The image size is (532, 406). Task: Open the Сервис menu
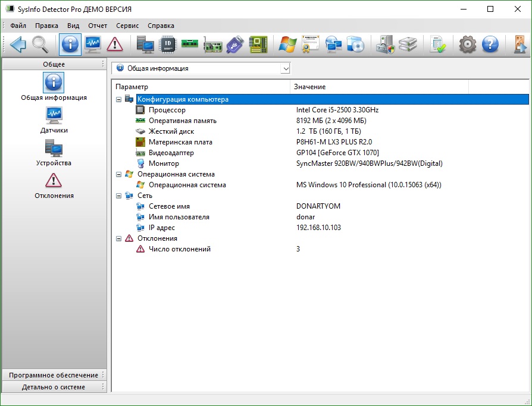click(127, 26)
